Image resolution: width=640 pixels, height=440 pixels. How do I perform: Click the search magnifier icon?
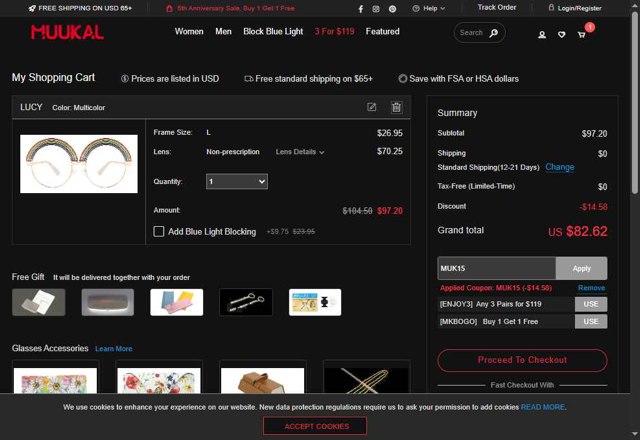(494, 33)
